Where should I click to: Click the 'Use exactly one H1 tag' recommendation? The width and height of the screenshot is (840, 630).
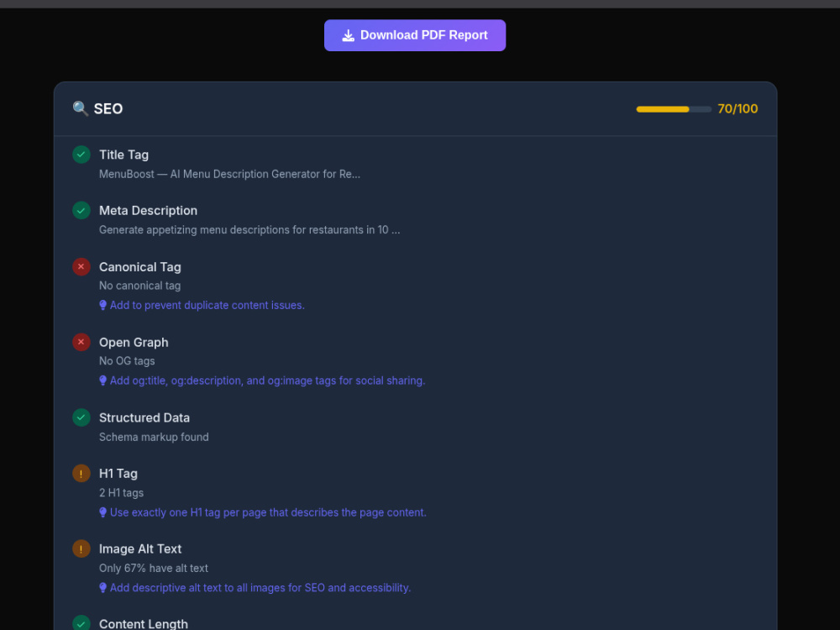point(268,512)
